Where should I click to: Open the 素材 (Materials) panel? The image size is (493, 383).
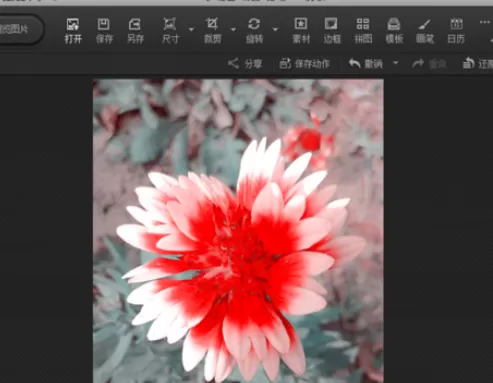click(x=301, y=31)
